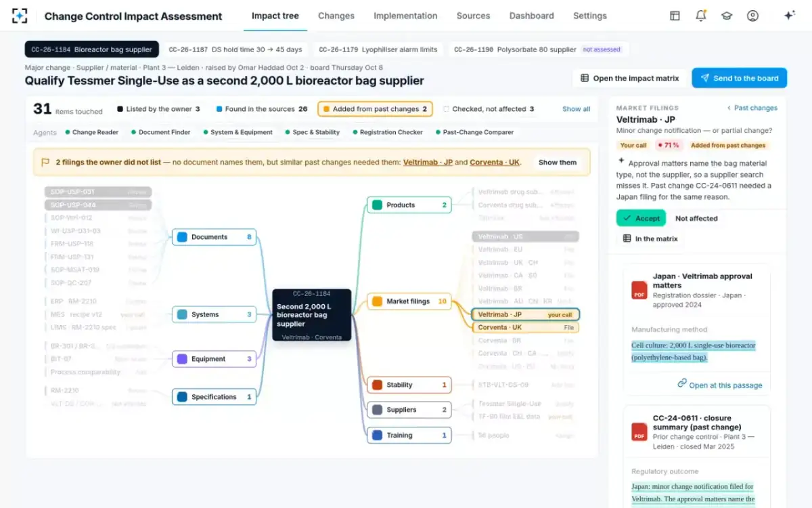The height and width of the screenshot is (508, 812).
Task: Click the grid icon on Open the impact matrix
Action: 585,78
